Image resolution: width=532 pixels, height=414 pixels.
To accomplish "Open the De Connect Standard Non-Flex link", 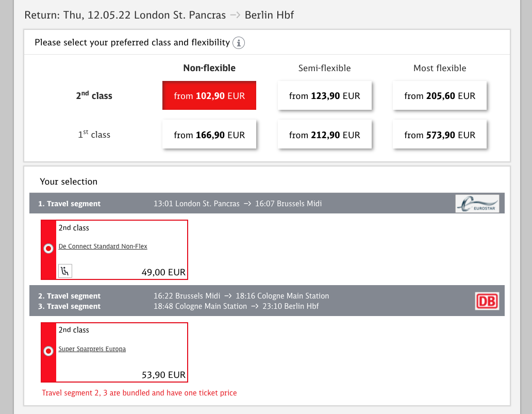I will (x=103, y=246).
